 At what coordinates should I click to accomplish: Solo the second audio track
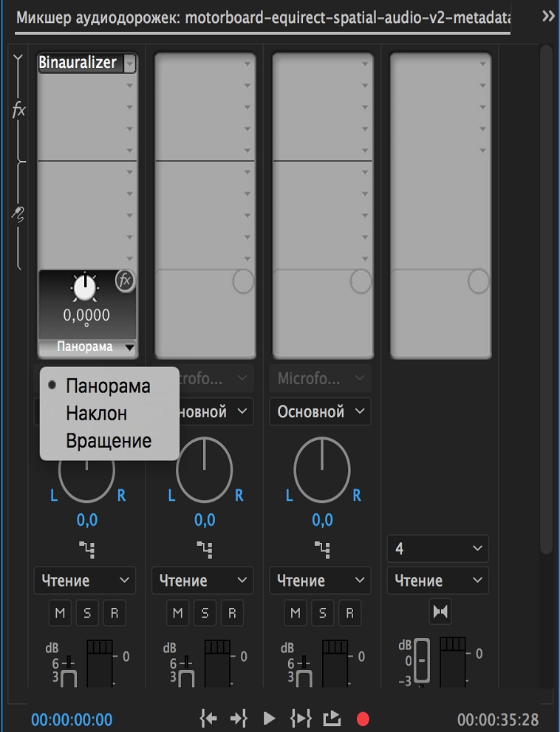205,613
